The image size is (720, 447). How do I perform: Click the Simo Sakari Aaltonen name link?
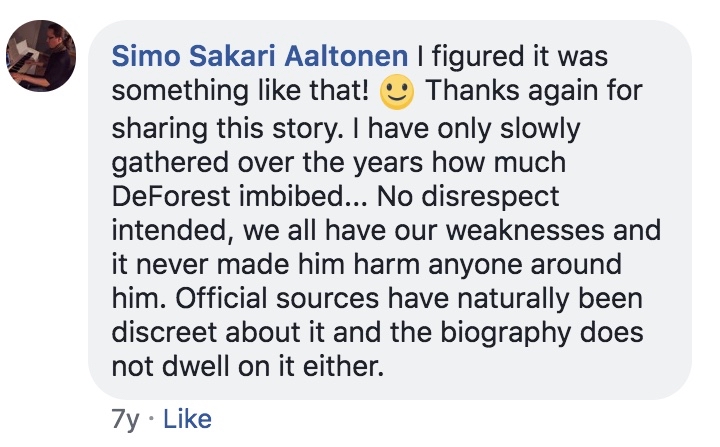260,55
